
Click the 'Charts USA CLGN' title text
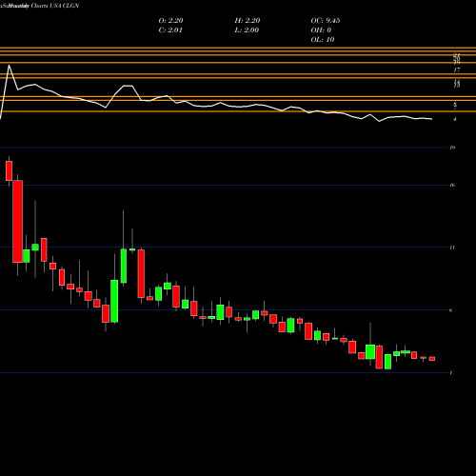click(55, 6)
